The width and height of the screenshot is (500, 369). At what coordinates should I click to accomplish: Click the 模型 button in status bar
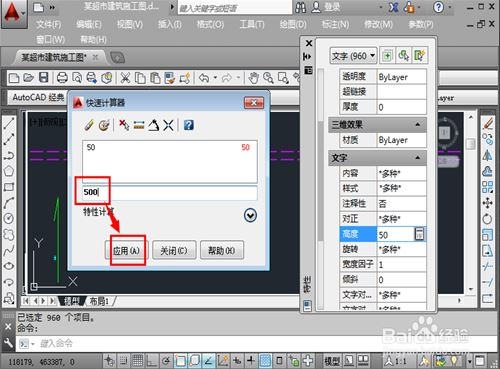click(332, 361)
